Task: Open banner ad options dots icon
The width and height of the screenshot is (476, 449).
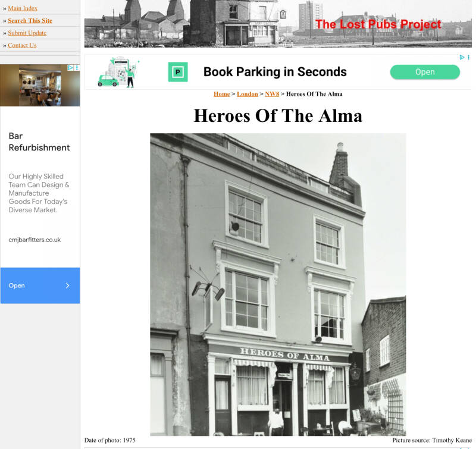Action: point(468,57)
